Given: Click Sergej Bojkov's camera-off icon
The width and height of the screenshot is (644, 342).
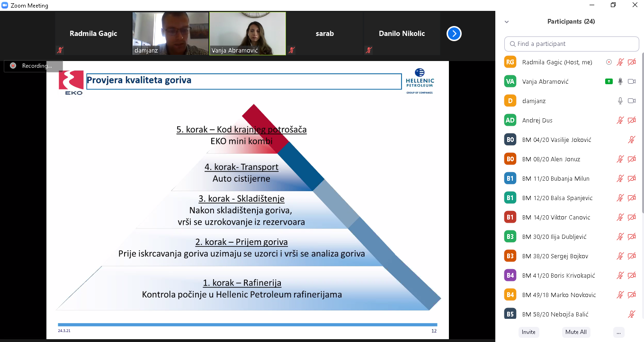Looking at the screenshot, I should 632,256.
